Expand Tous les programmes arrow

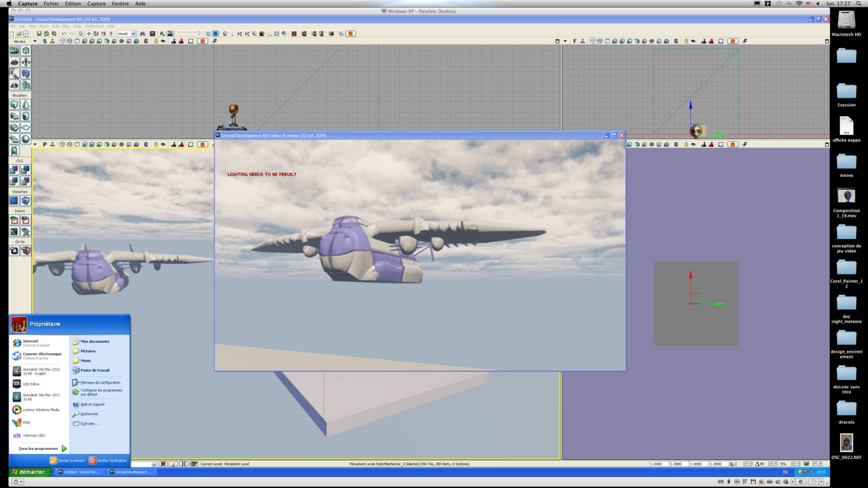[64, 448]
